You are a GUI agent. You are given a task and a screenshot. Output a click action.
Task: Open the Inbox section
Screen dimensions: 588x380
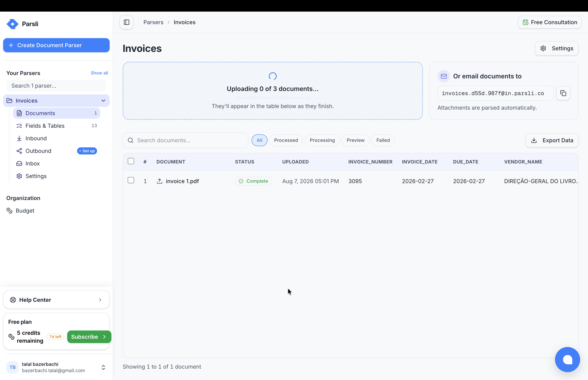[57, 164]
